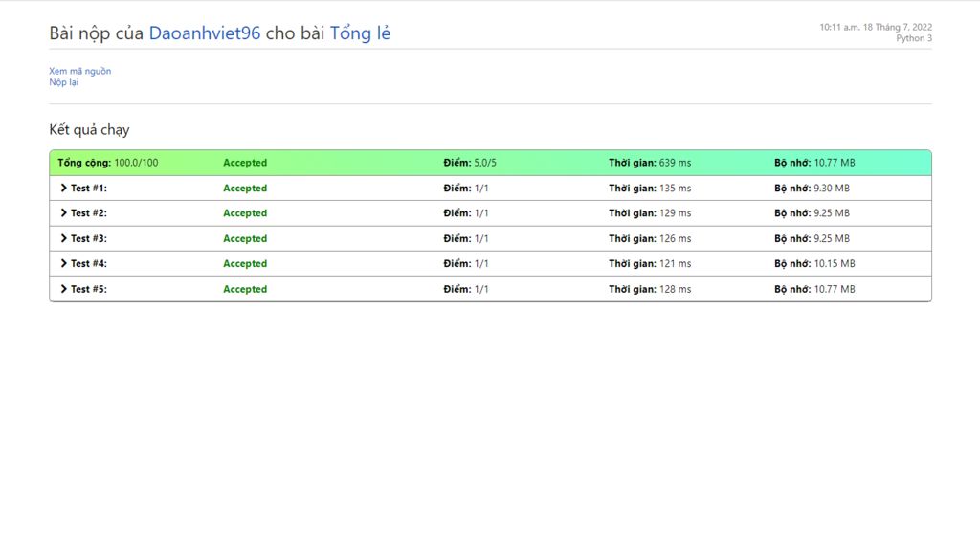Click the Thời gian 639 ms total

[650, 163]
